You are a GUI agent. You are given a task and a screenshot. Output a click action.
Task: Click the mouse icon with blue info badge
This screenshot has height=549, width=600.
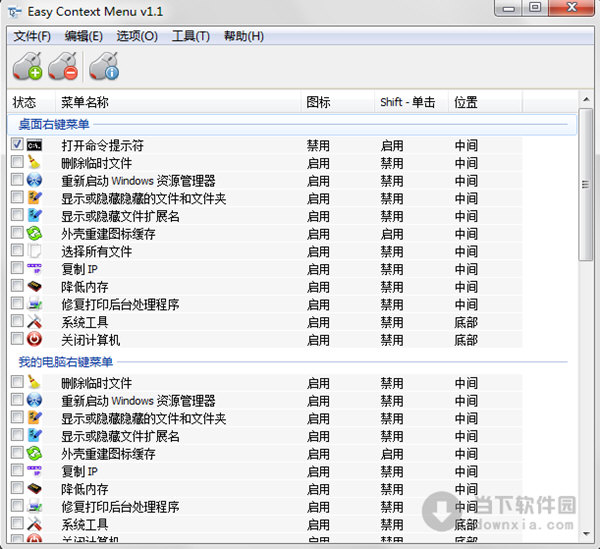(104, 67)
